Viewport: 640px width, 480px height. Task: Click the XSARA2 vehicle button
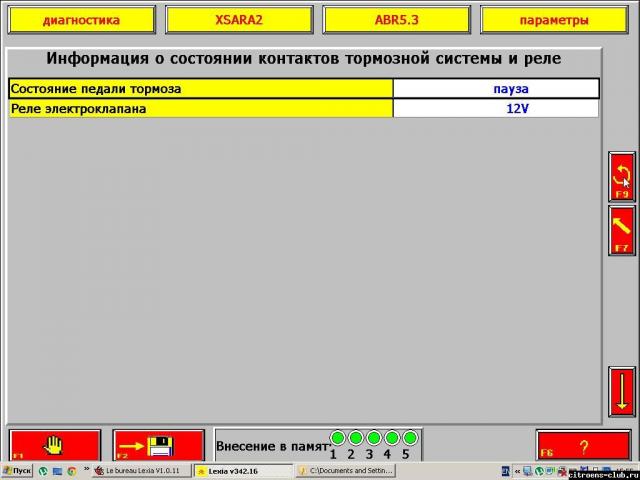click(x=239, y=20)
